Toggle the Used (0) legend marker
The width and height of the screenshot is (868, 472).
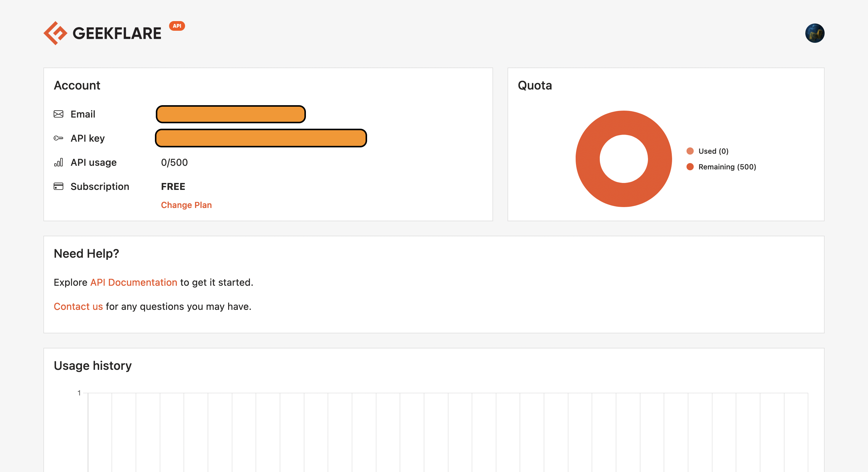click(690, 151)
